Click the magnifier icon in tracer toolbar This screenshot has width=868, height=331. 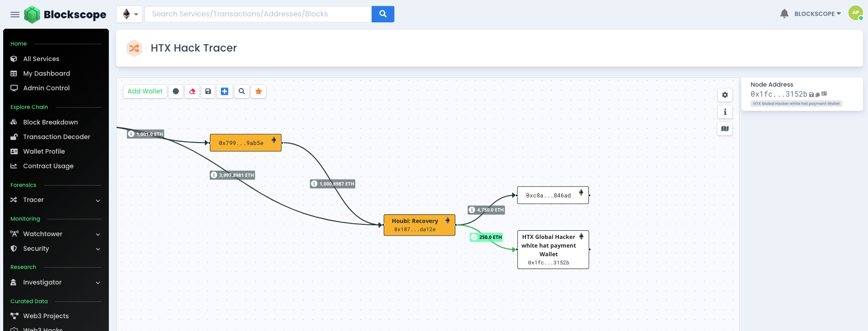[x=242, y=92]
